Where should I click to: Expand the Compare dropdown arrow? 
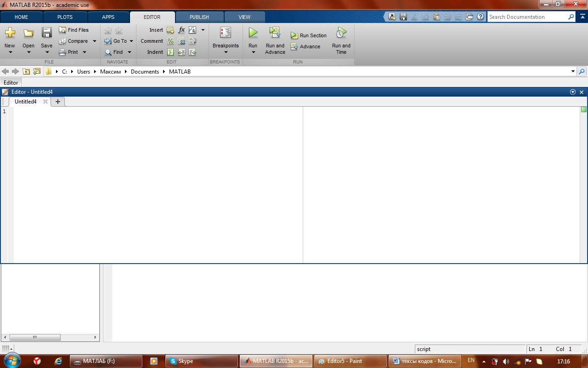click(x=95, y=41)
